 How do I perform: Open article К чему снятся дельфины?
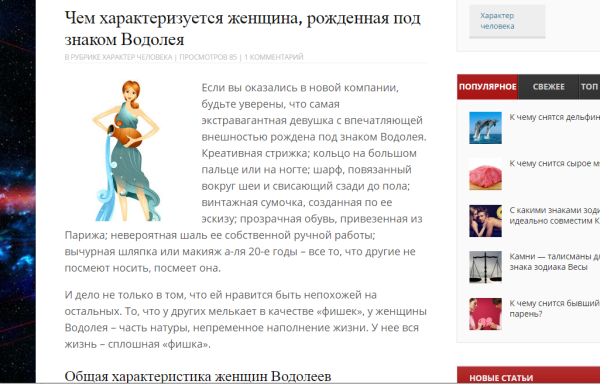click(554, 117)
